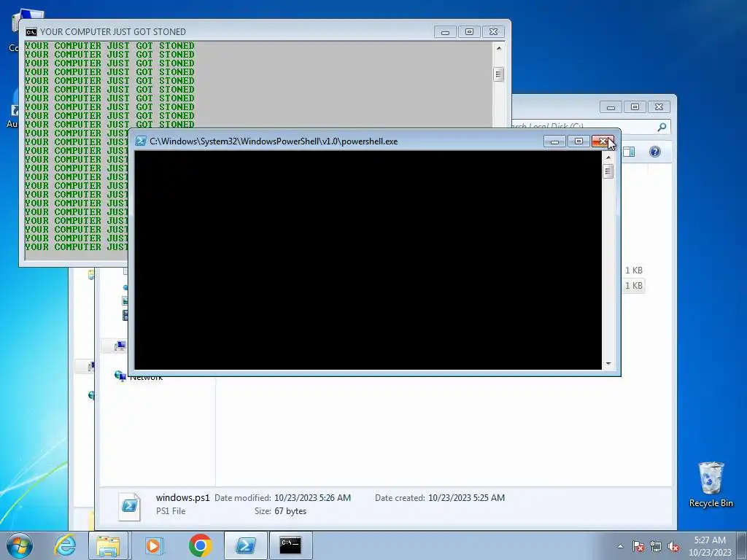Open Explorer help question mark icon

coord(655,152)
